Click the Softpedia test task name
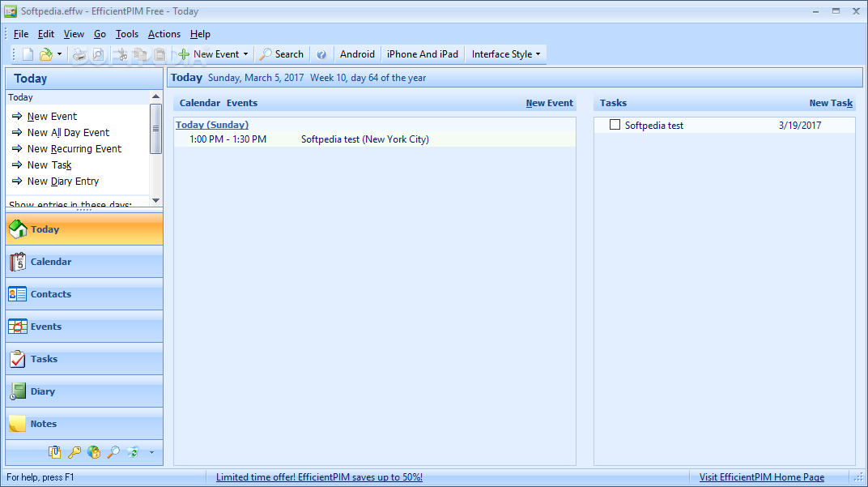Screen dimensions: 868x487 pos(653,126)
